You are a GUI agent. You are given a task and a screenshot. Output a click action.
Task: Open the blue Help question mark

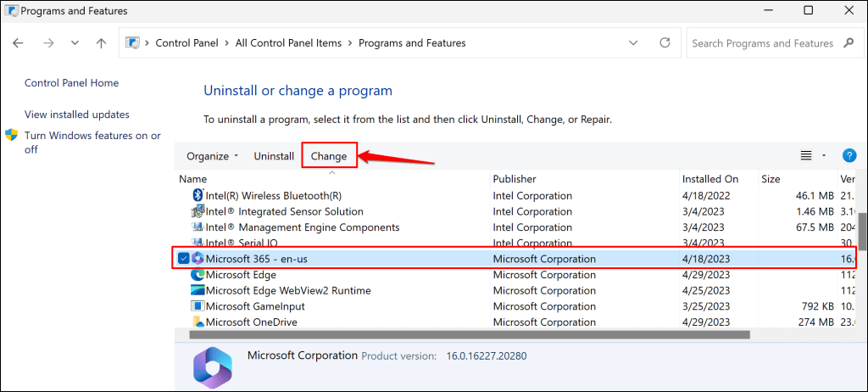point(849,155)
